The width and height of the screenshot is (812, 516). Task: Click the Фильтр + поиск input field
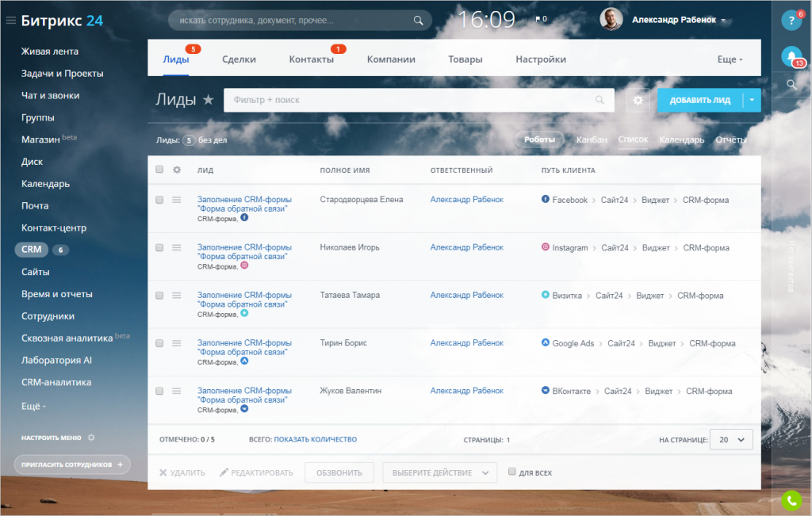(x=419, y=100)
